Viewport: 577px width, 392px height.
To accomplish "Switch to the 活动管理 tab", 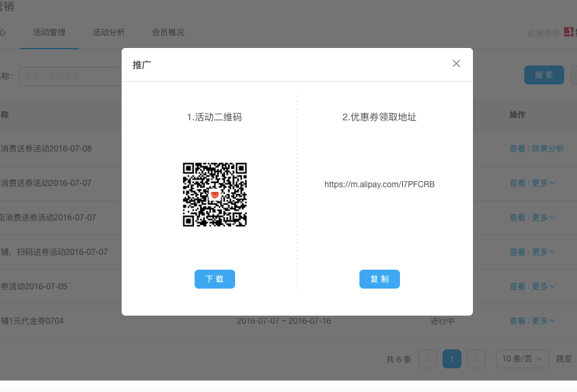I will pyautogui.click(x=49, y=32).
